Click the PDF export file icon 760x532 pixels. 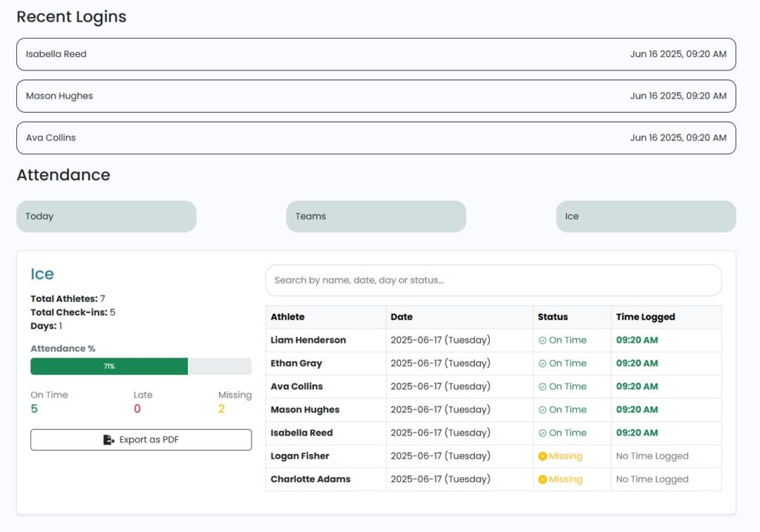click(x=109, y=440)
